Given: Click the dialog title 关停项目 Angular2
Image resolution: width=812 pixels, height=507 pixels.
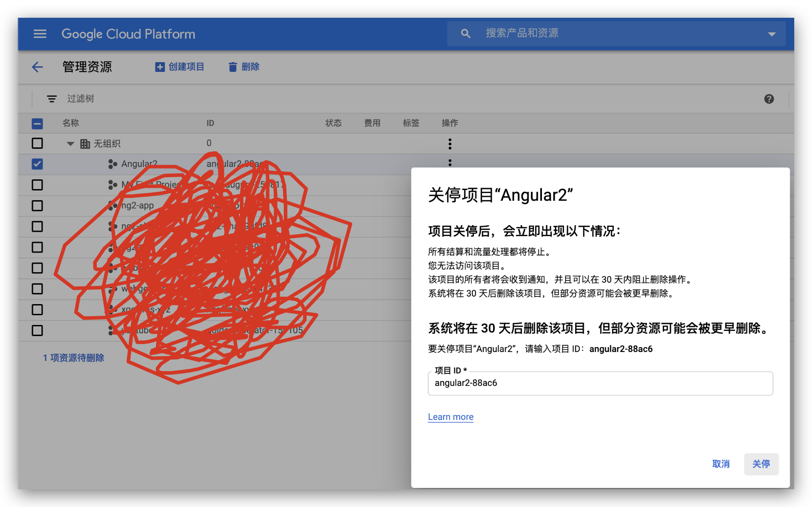Looking at the screenshot, I should pos(500,195).
